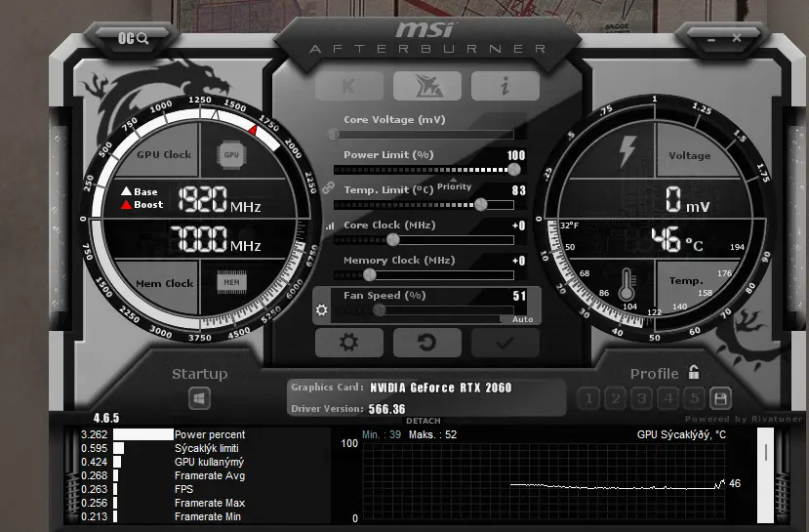The height and width of the screenshot is (532, 809).
Task: Click the Power Limit slider handle
Action: tap(514, 169)
